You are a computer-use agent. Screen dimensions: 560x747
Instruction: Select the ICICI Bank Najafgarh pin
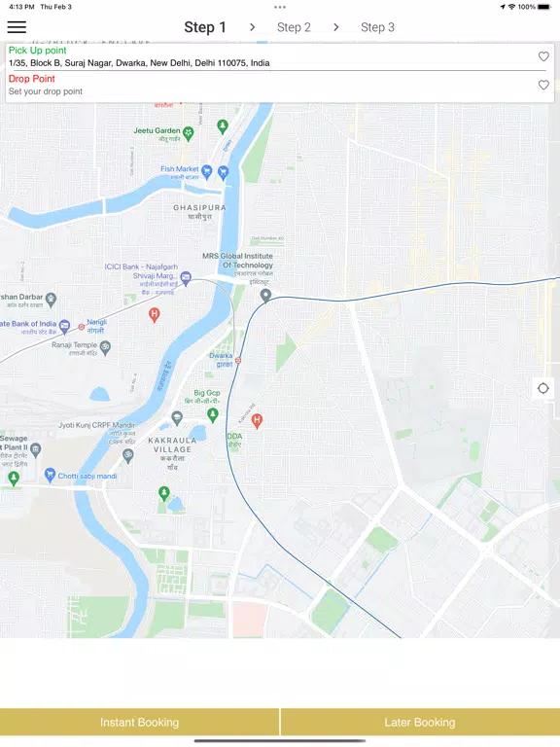(x=187, y=278)
